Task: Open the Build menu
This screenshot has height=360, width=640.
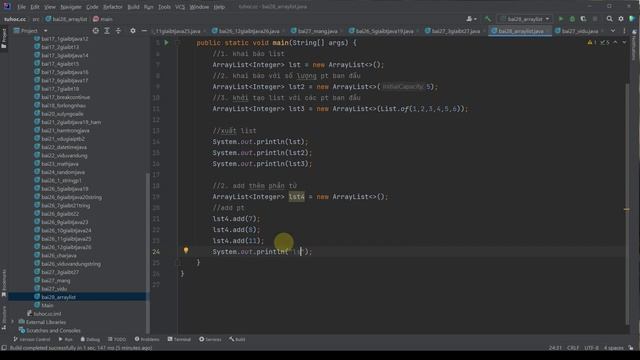Action: (x=133, y=7)
